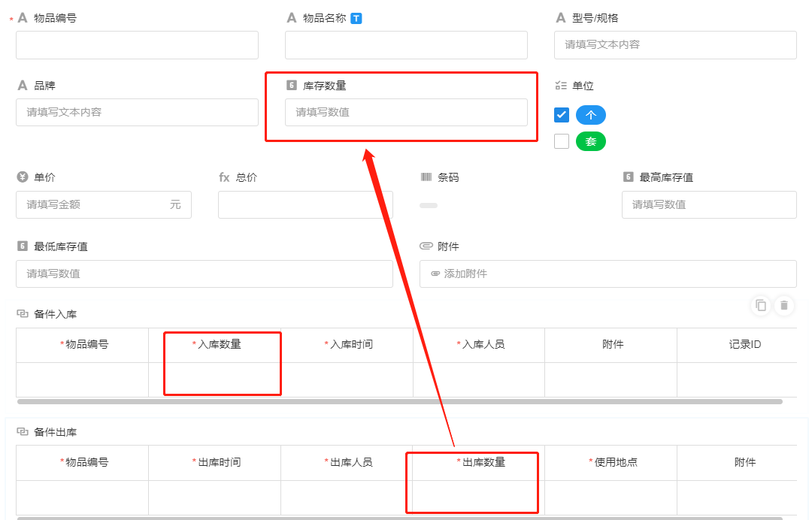Viewport: 812px width, 520px height.
Task: Click the 单价 amount input field
Action: [x=94, y=204]
